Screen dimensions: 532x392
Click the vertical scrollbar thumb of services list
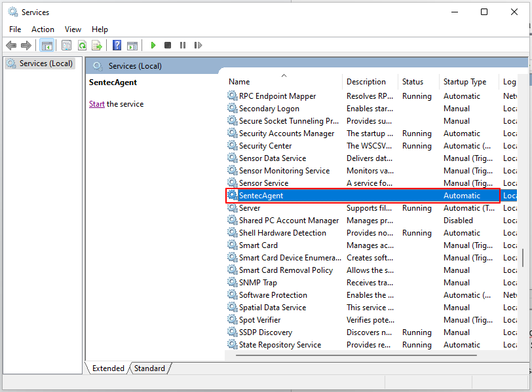click(523, 257)
